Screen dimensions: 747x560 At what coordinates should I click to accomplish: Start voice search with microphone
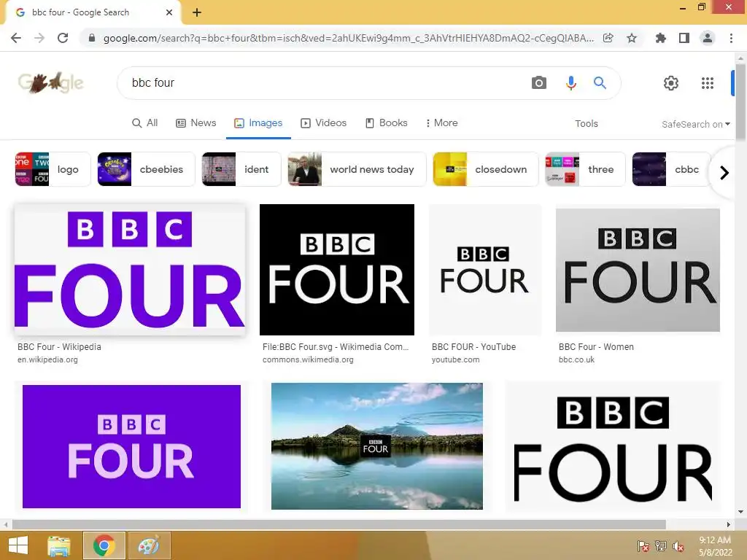pyautogui.click(x=570, y=83)
